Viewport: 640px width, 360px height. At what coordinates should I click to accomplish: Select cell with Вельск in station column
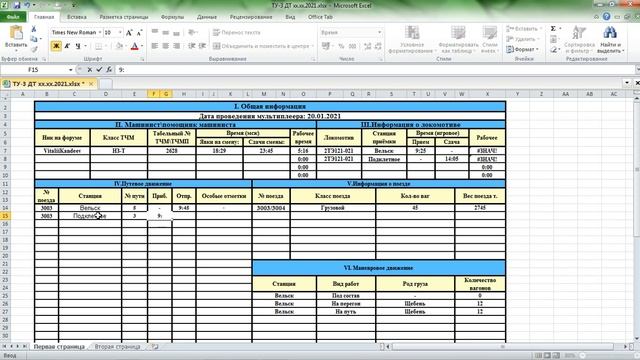(90, 208)
